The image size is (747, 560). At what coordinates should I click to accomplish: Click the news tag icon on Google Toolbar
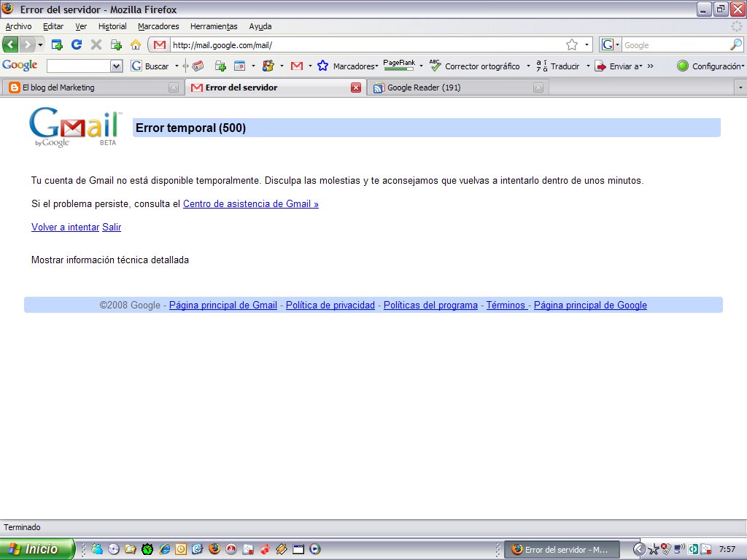click(x=198, y=66)
